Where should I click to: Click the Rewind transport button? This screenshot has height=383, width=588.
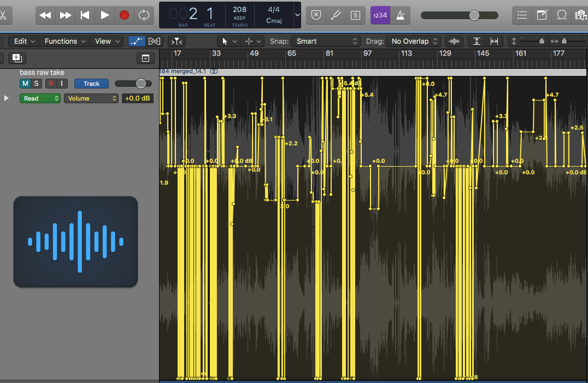45,15
